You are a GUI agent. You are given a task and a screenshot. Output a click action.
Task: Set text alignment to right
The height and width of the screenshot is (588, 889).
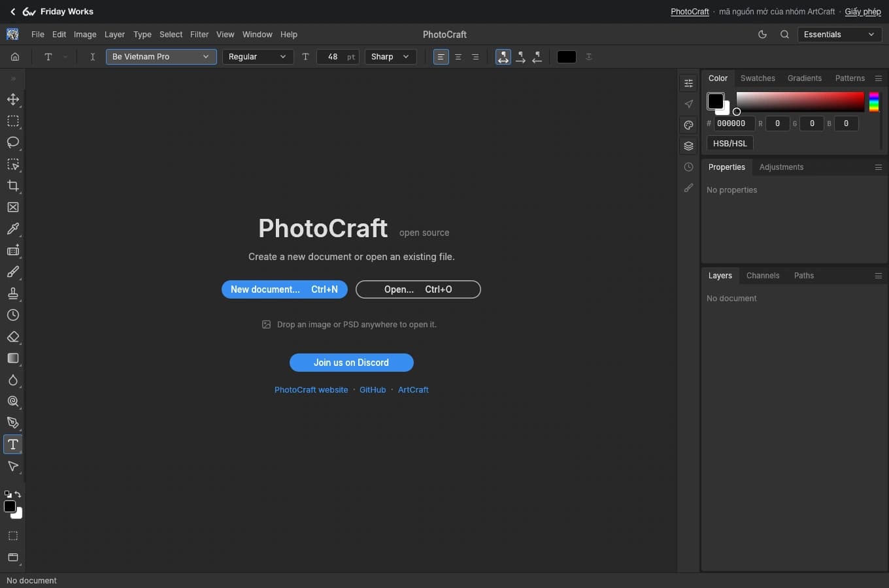coord(475,57)
